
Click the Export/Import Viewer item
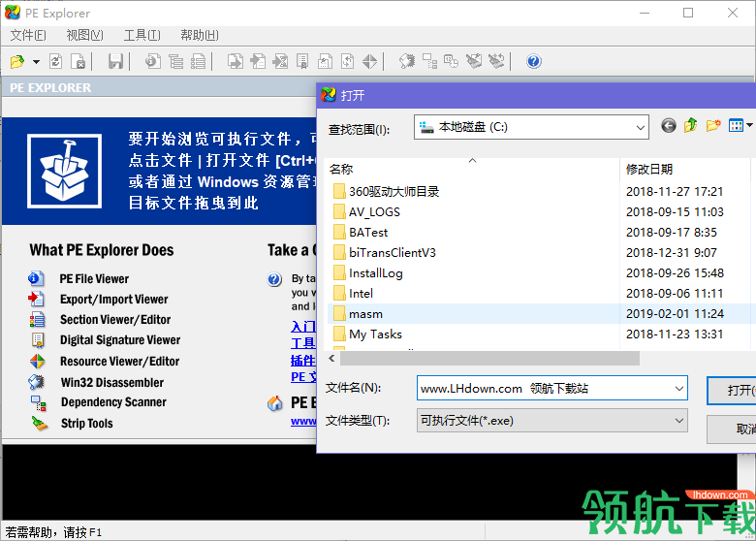pyautogui.click(x=113, y=299)
